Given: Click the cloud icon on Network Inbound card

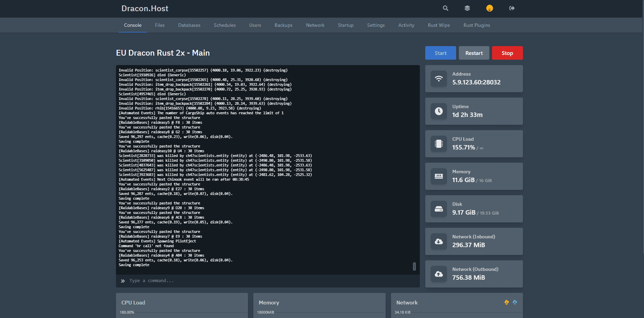Looking at the screenshot, I should [x=439, y=241].
